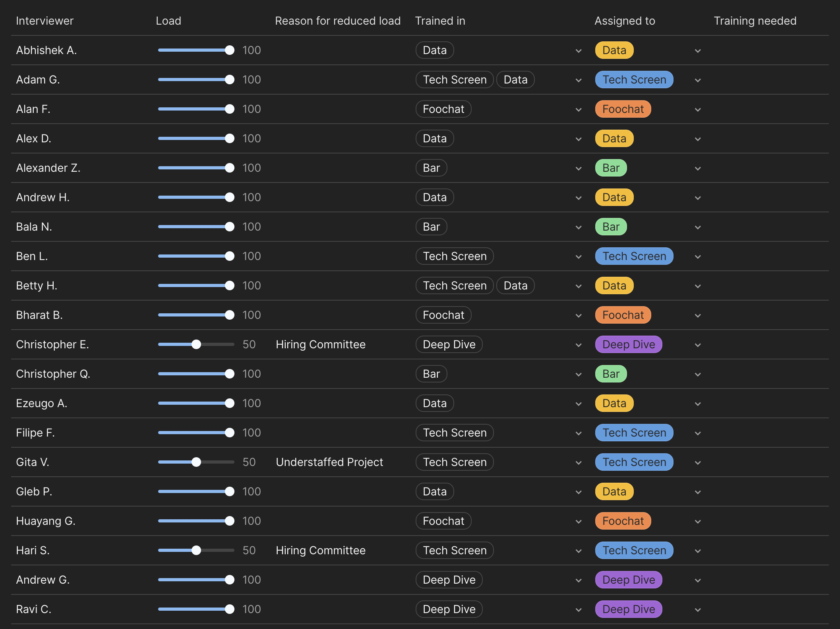Image resolution: width=840 pixels, height=629 pixels.
Task: Click Ben L.'s blue Tech Screen assigned tag
Action: click(x=634, y=256)
